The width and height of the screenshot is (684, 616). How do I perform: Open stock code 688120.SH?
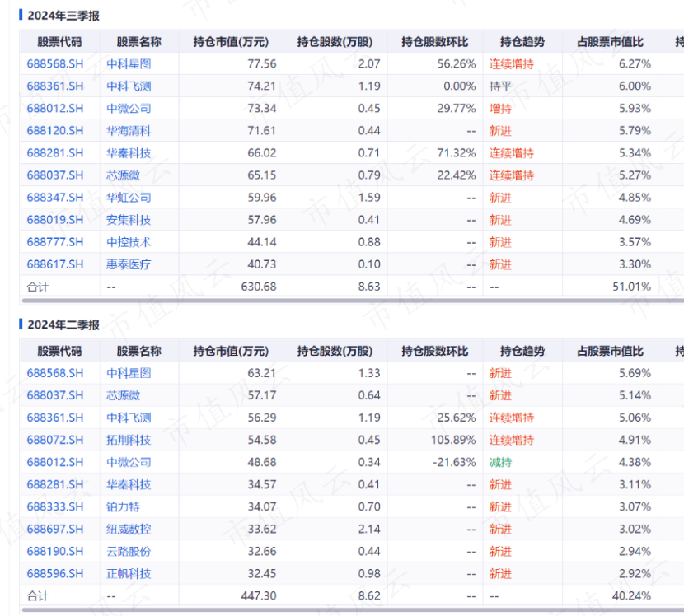(x=55, y=131)
